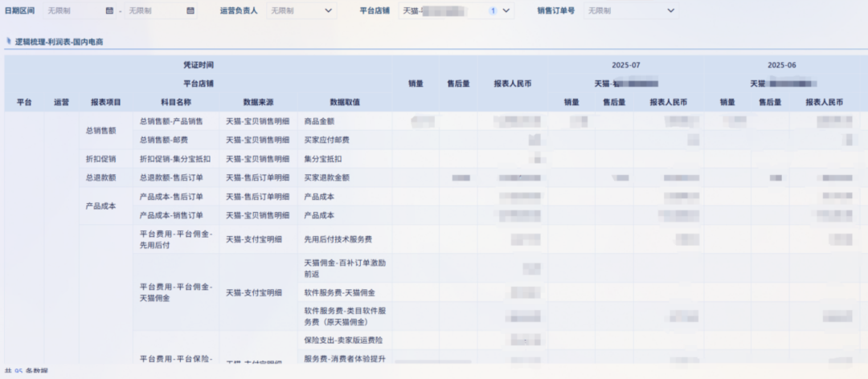
Task: Click the 数据来源 column header
Action: [258, 102]
